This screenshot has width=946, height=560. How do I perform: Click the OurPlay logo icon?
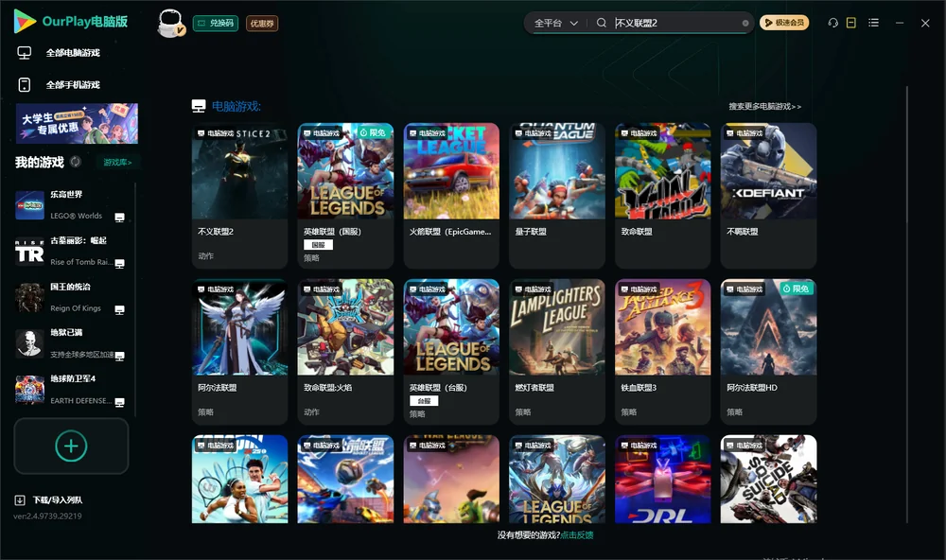point(25,21)
